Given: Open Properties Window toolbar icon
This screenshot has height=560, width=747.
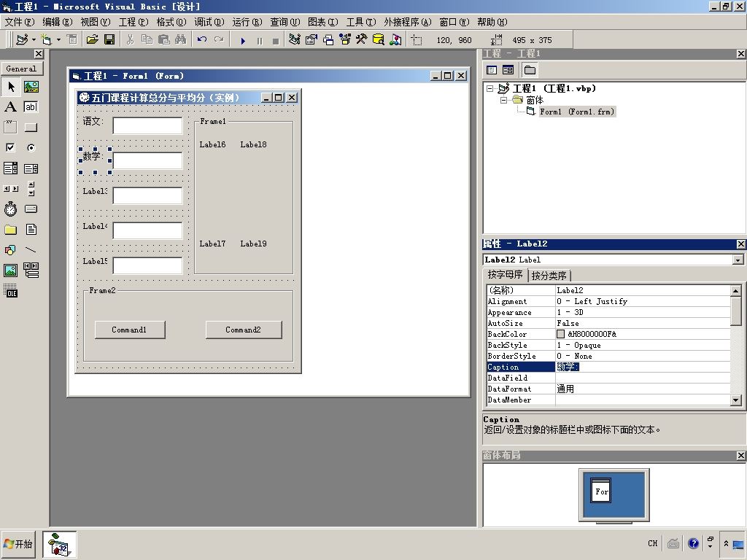Looking at the screenshot, I should tap(311, 39).
